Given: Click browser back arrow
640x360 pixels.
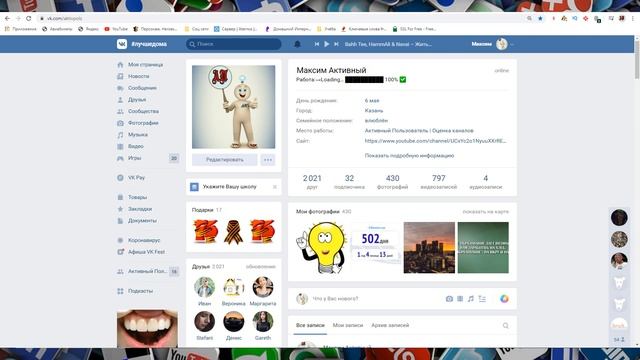Looking at the screenshot, I should coord(7,18).
